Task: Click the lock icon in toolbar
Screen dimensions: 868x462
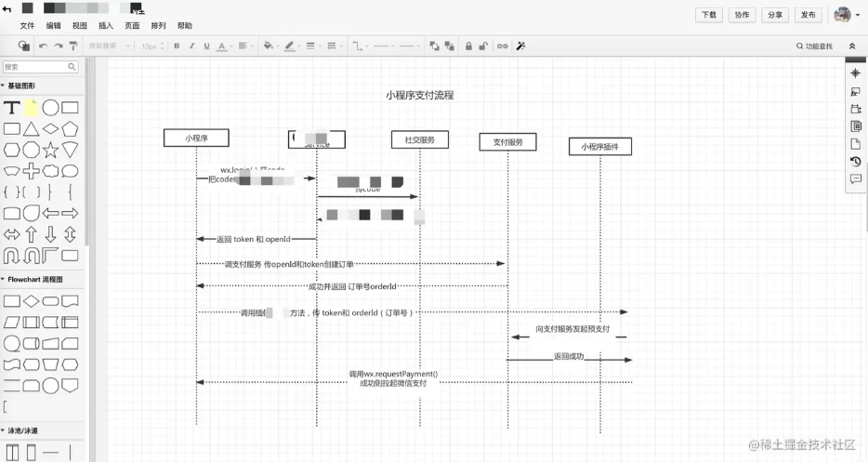Action: [x=468, y=46]
